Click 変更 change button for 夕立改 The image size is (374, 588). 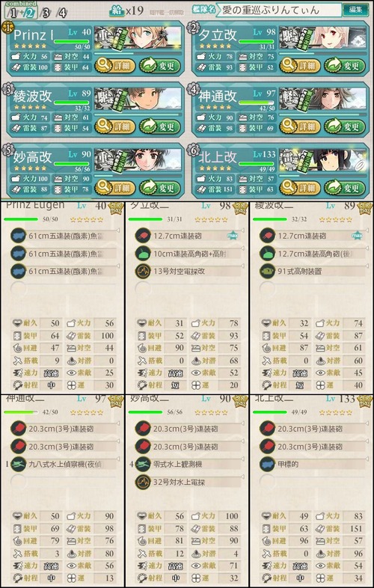point(343,66)
